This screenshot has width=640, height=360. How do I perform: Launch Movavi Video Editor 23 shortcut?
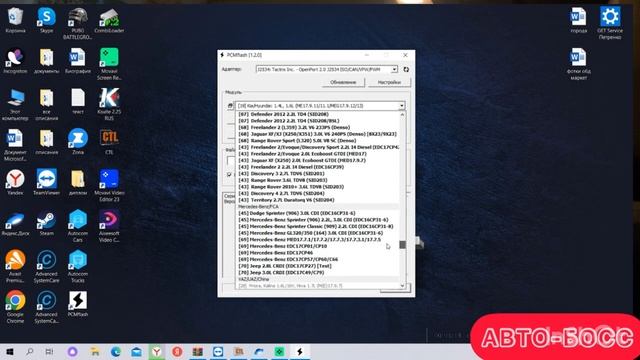point(109,186)
